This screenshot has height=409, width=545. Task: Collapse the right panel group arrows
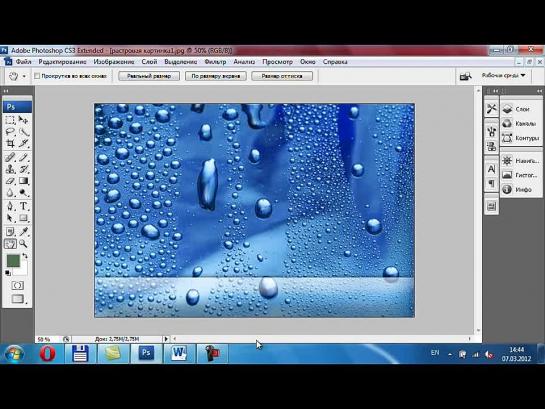tap(539, 91)
